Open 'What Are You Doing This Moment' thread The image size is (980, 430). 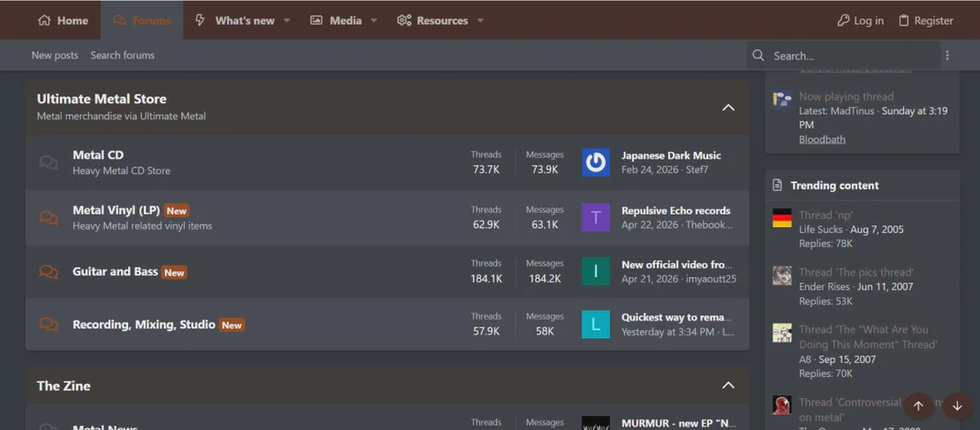868,337
